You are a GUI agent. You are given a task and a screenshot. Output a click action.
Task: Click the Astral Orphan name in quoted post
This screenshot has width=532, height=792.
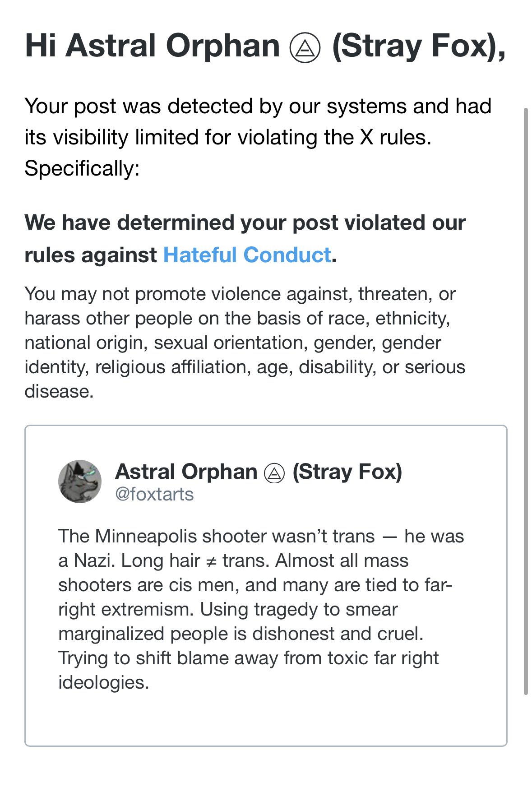pos(186,472)
